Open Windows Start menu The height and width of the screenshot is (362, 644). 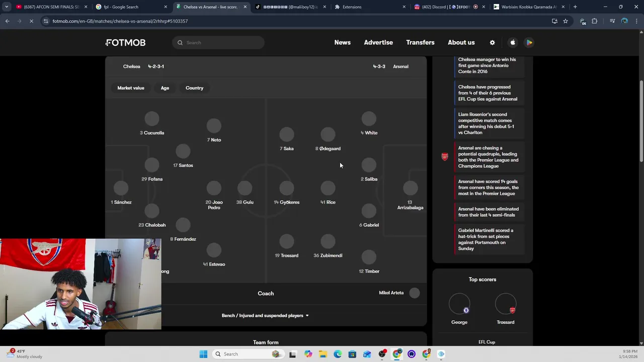pyautogui.click(x=203, y=354)
